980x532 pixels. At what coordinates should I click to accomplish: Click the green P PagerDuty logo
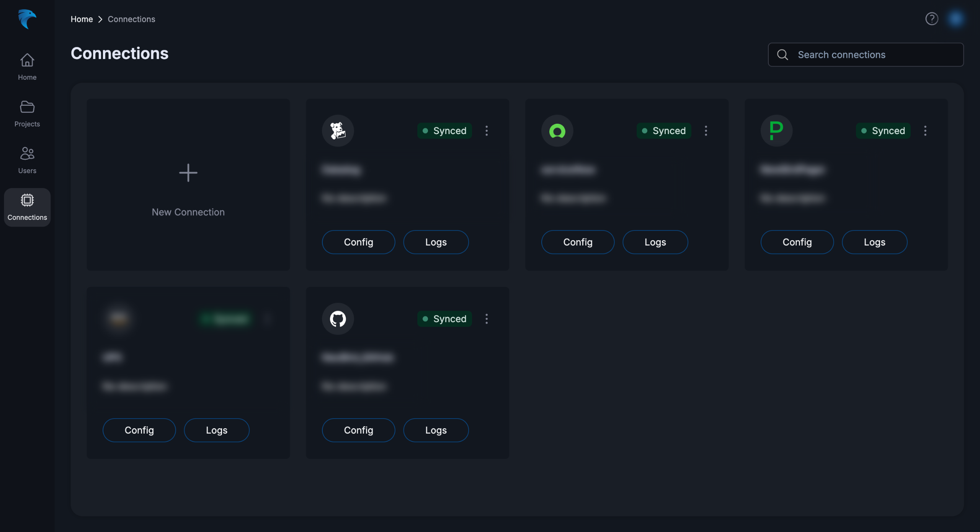pos(776,131)
